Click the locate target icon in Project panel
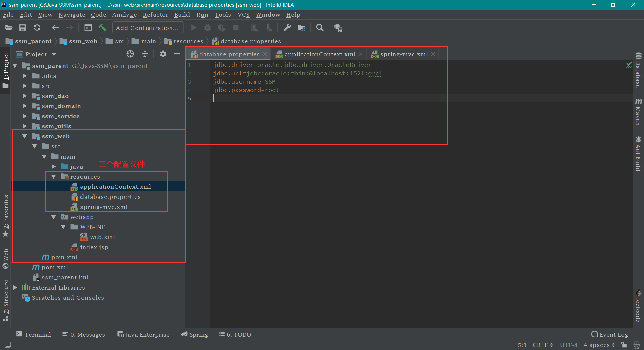644x350 pixels. [130, 54]
